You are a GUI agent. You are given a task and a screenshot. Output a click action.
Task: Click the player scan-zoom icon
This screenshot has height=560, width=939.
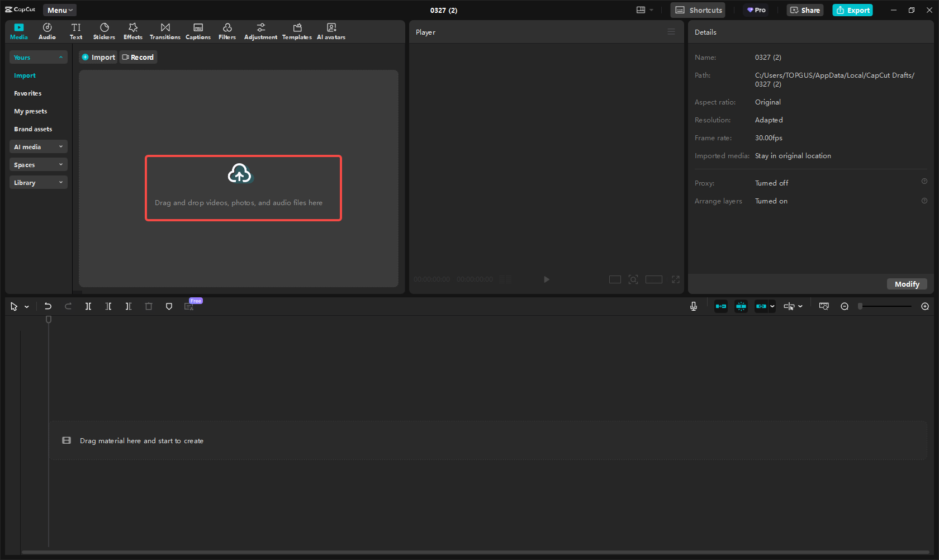coord(633,279)
